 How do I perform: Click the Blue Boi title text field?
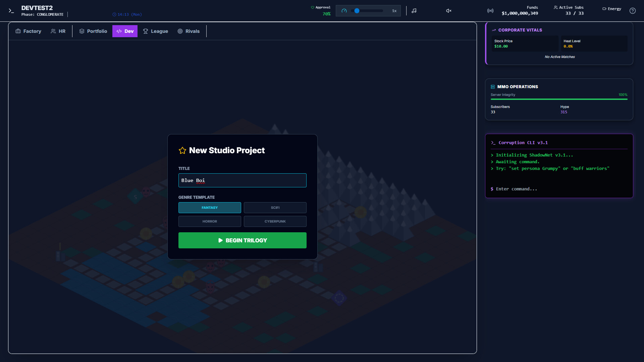tap(242, 180)
